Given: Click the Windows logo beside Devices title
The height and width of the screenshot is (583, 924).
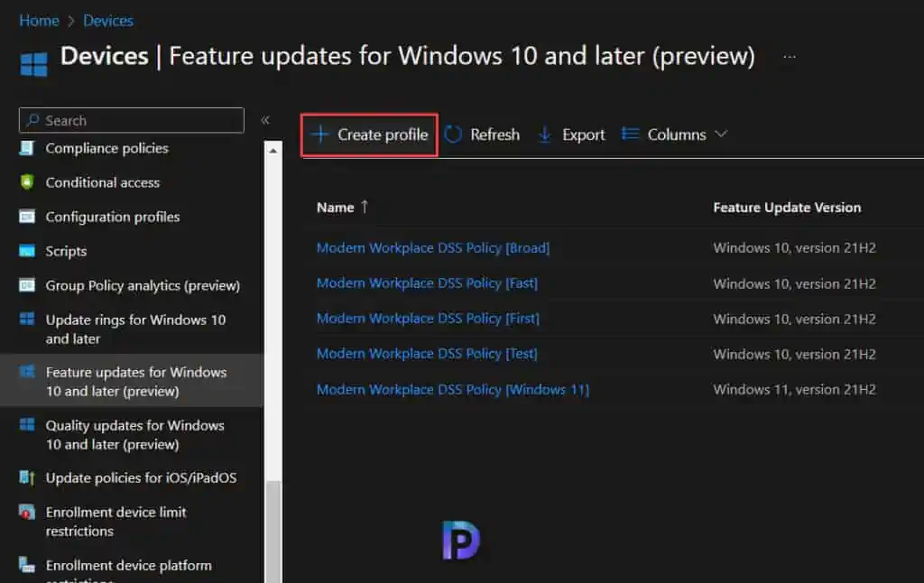Looking at the screenshot, I should 33,64.
